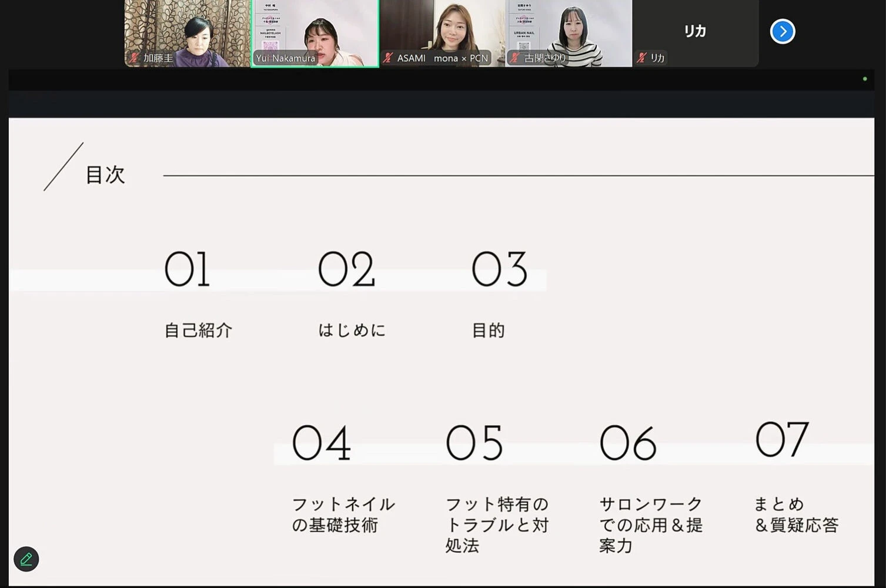
Task: Click はじめに agenda item
Action: (352, 330)
